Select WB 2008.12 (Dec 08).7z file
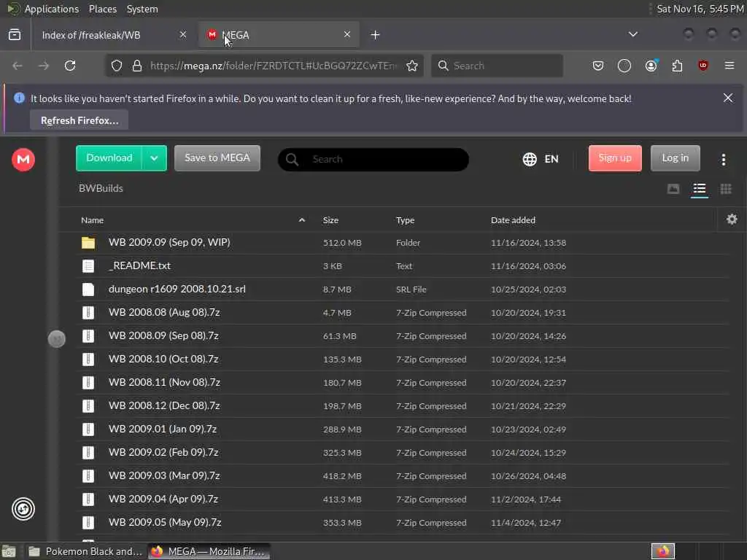This screenshot has width=747, height=560. [x=403, y=406]
